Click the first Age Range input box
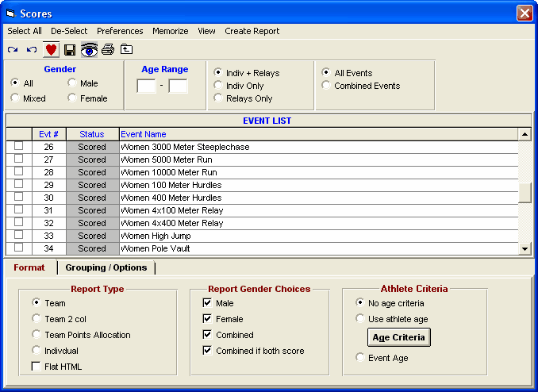 [x=147, y=86]
